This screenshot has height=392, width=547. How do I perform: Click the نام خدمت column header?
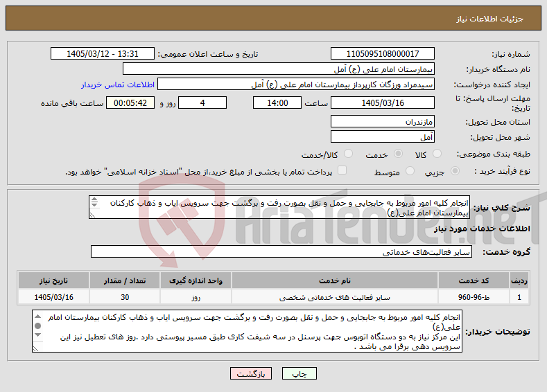point(335,280)
